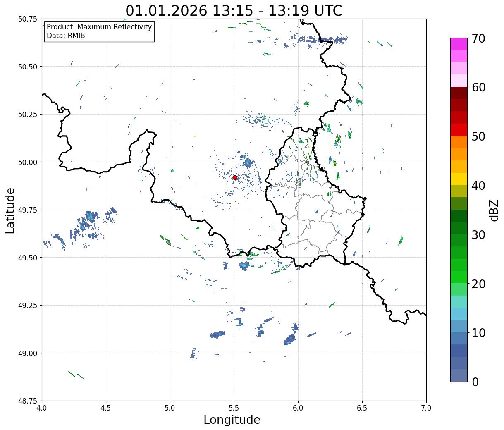Pick the bright red swatch just above 50
Screen dimensions: 504x430
click(x=459, y=130)
